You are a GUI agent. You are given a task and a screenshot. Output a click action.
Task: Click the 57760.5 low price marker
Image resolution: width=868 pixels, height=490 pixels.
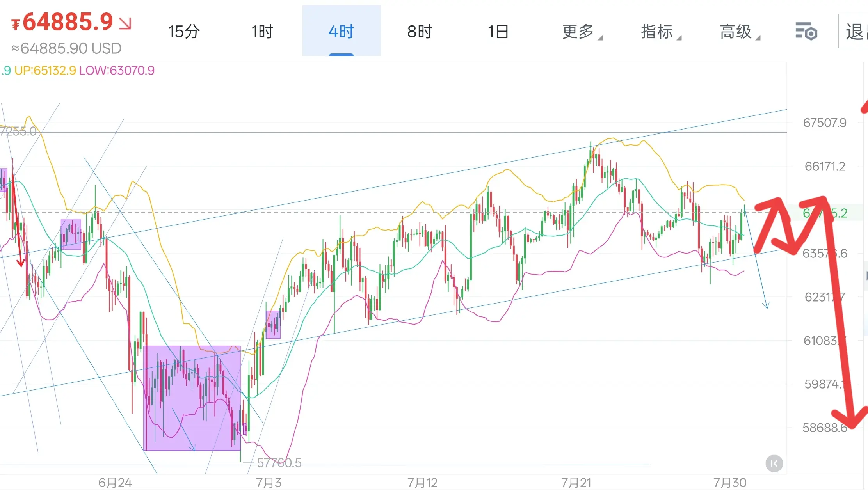tap(279, 463)
